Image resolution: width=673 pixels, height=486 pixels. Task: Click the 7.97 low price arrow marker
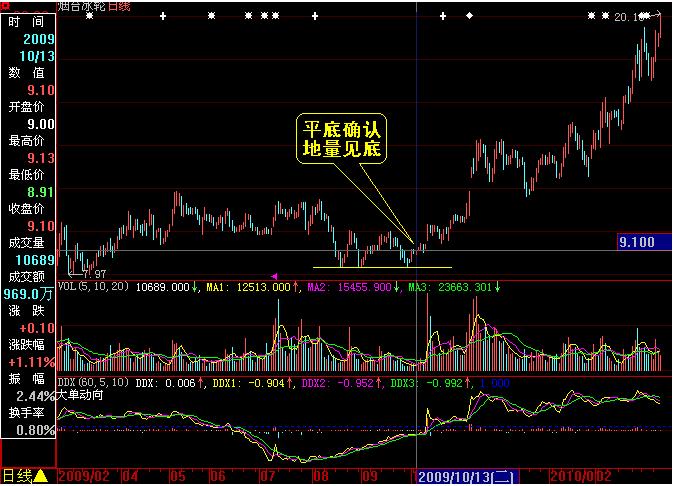click(x=88, y=274)
